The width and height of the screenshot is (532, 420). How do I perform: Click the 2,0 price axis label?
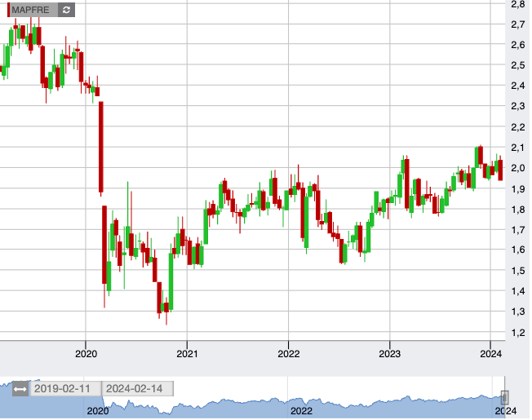click(x=518, y=169)
